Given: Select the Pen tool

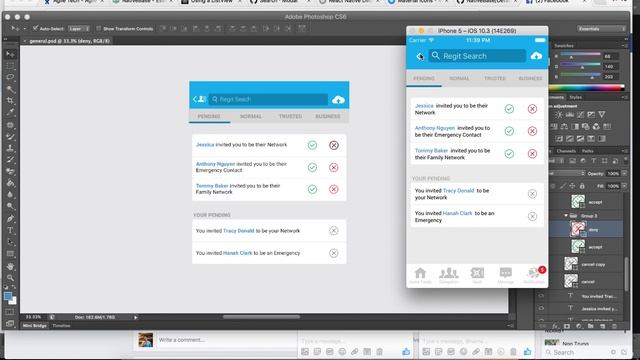Looking at the screenshot, I should [x=10, y=219].
